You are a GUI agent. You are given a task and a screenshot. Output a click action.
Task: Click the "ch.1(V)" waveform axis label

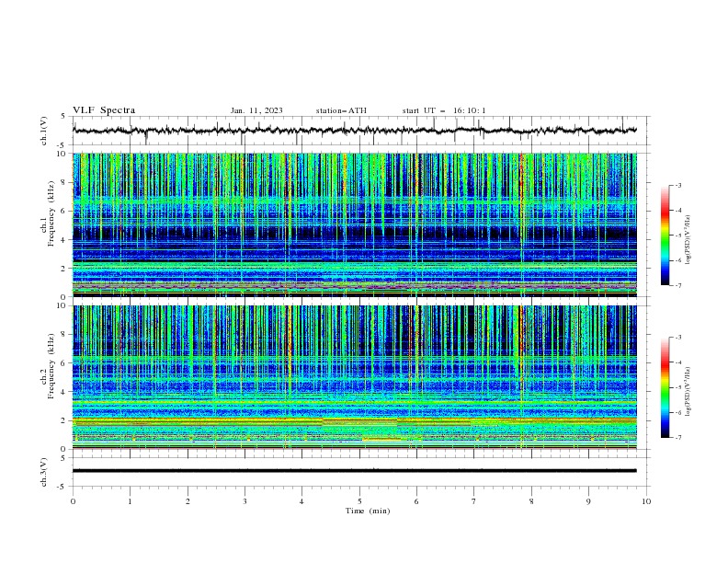click(44, 131)
